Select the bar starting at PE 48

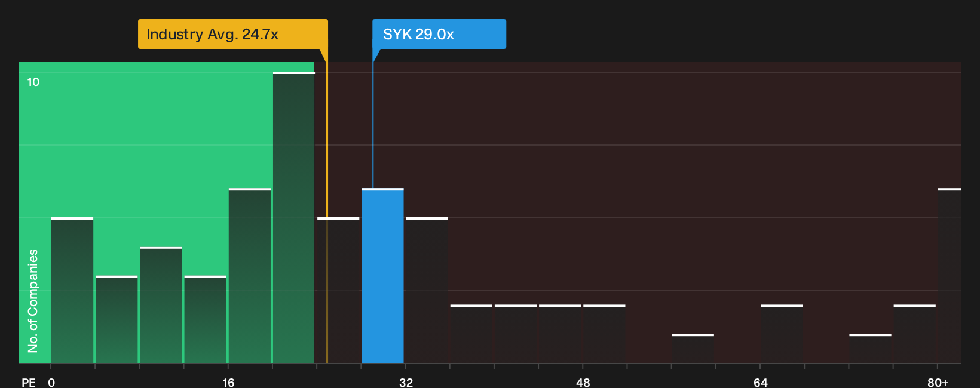[x=604, y=334]
